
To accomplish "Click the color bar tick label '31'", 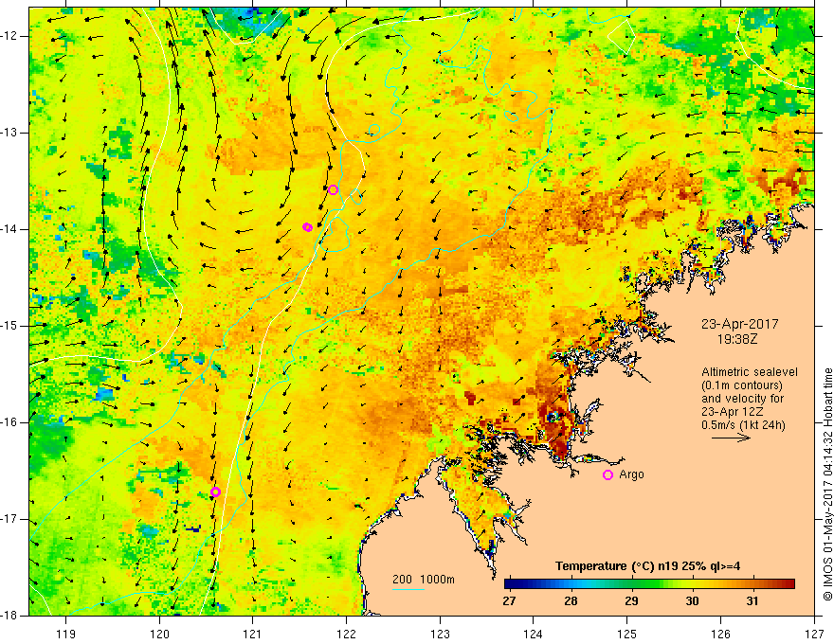I will pos(752,601).
